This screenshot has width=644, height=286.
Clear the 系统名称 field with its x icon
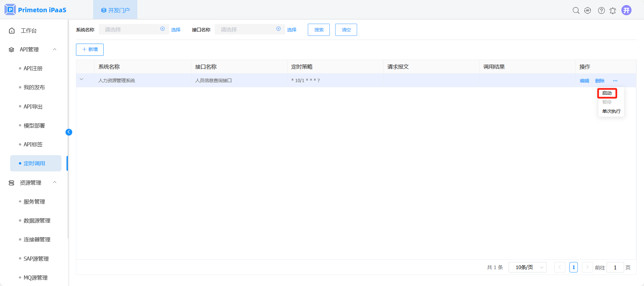click(162, 29)
